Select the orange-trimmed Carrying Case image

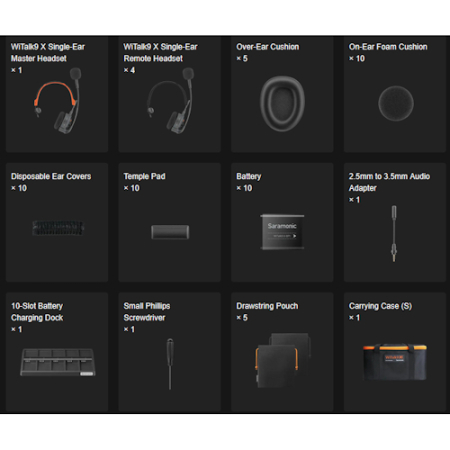[395, 362]
